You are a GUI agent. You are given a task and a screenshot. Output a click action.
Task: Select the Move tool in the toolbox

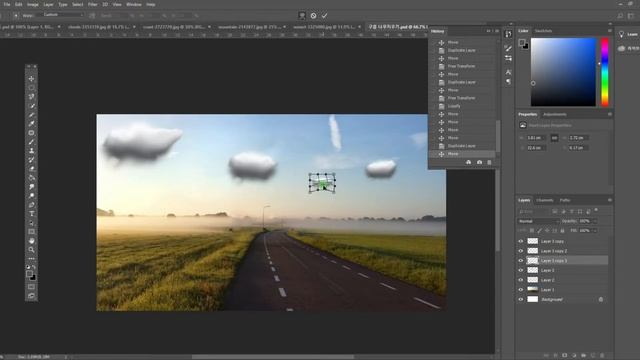tap(31, 78)
